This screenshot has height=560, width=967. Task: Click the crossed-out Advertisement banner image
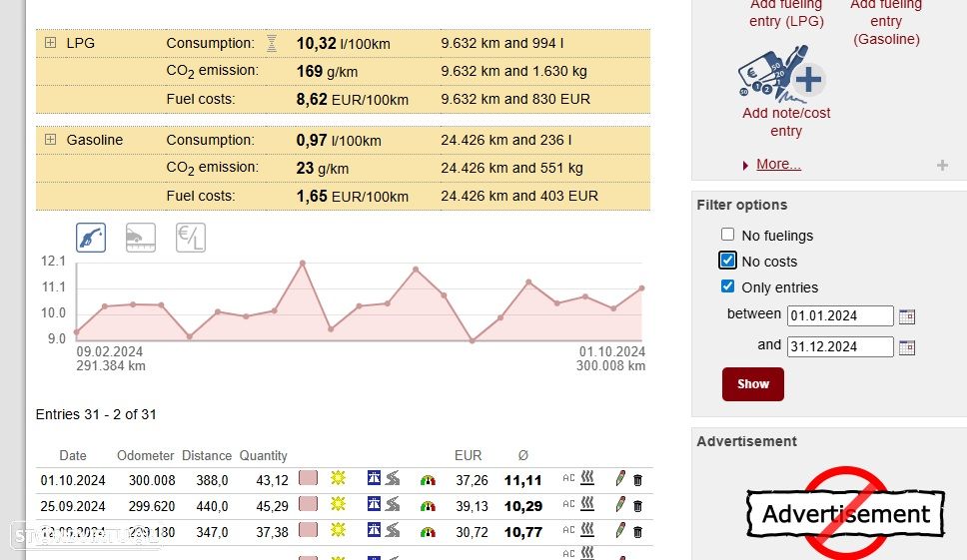(845, 512)
